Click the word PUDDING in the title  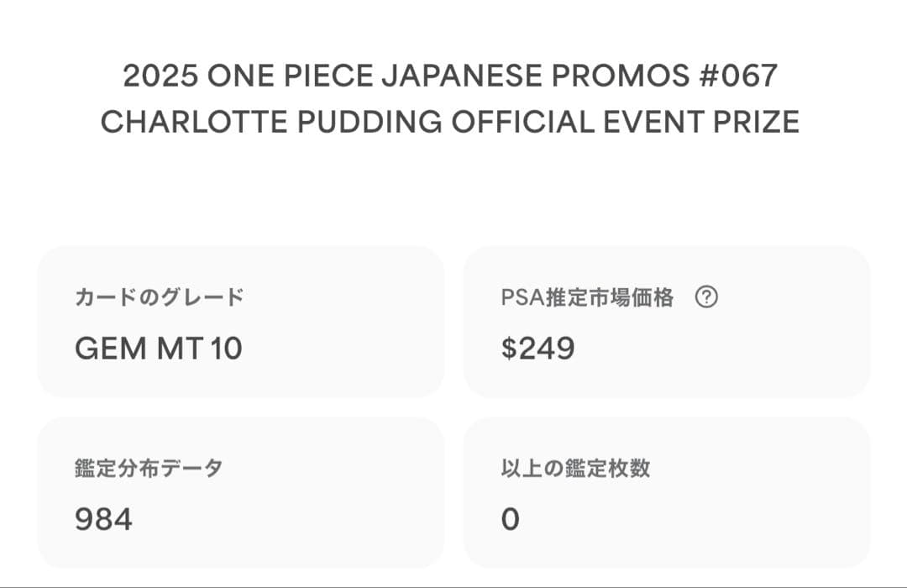tap(369, 122)
